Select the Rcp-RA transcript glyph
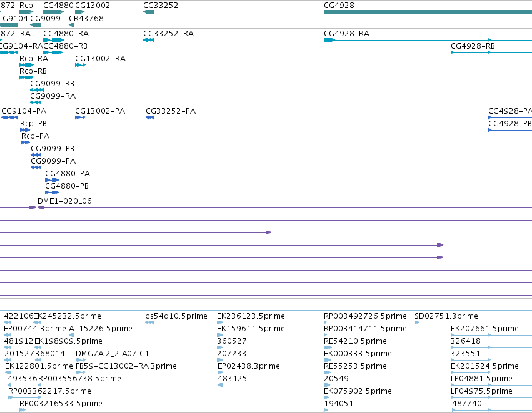The height and width of the screenshot is (413, 532). (x=26, y=65)
